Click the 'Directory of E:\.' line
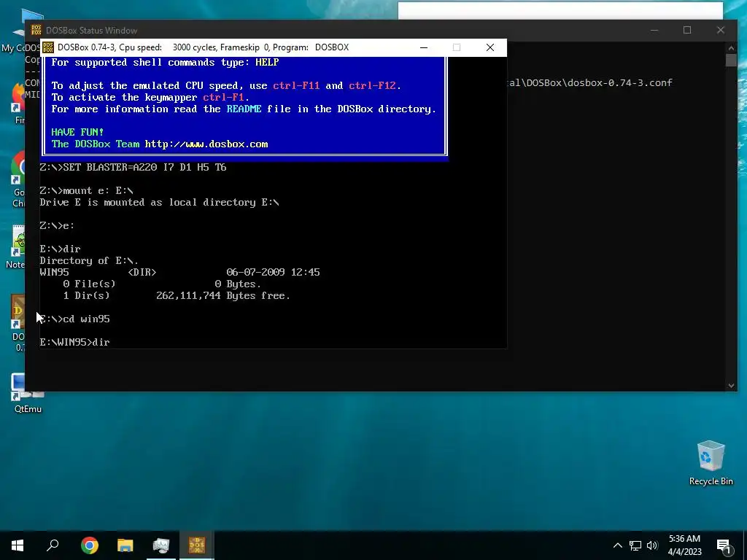Viewport: 747px width, 560px height. coord(89,260)
